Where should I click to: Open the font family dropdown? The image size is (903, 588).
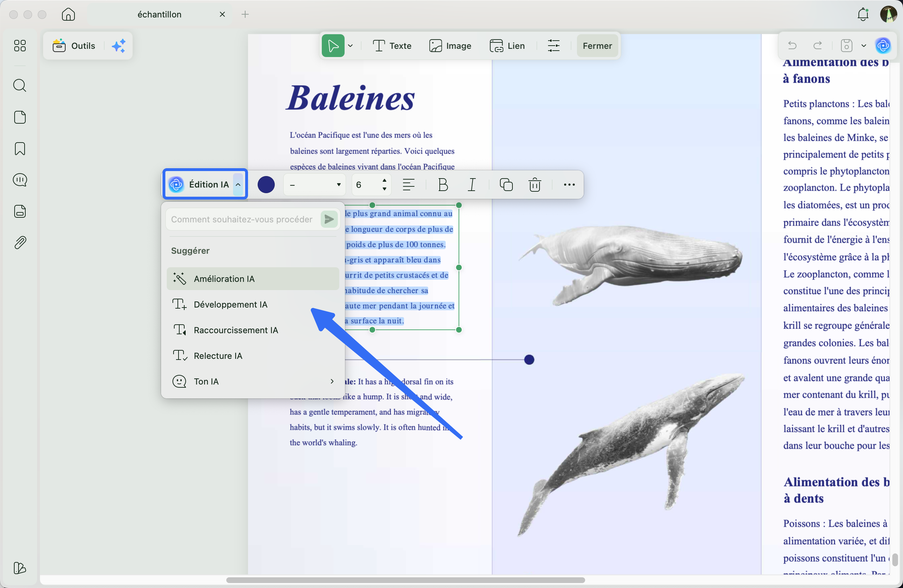(315, 185)
